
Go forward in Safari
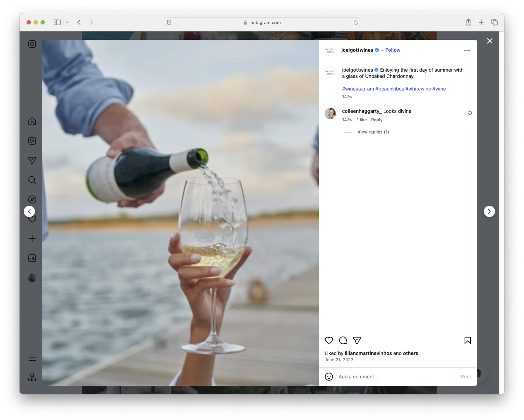point(91,22)
